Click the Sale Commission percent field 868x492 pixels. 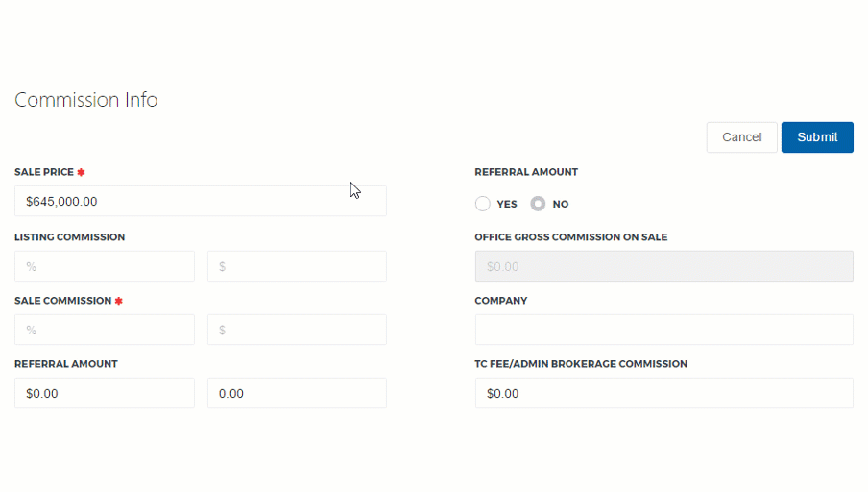point(105,330)
